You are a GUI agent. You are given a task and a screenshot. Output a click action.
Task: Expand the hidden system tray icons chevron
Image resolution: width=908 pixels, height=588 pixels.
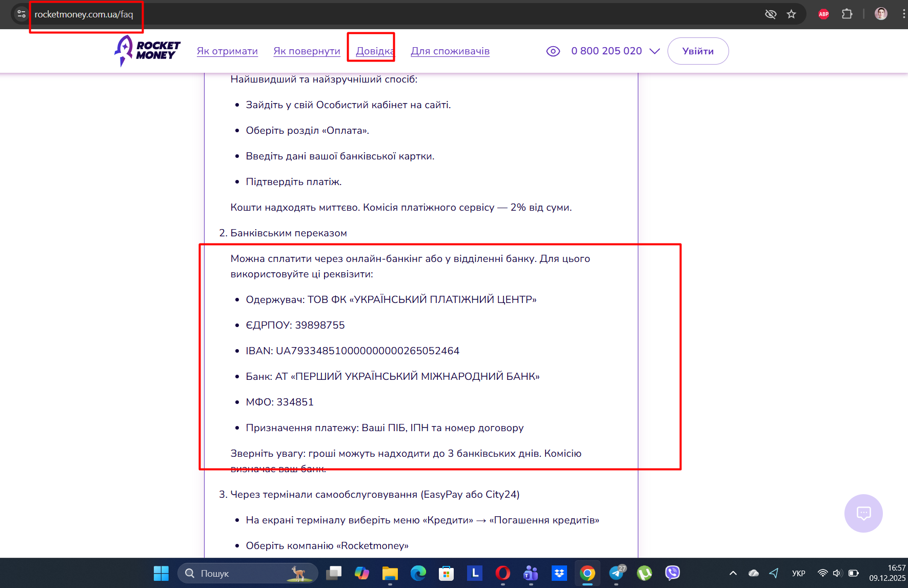(x=733, y=573)
